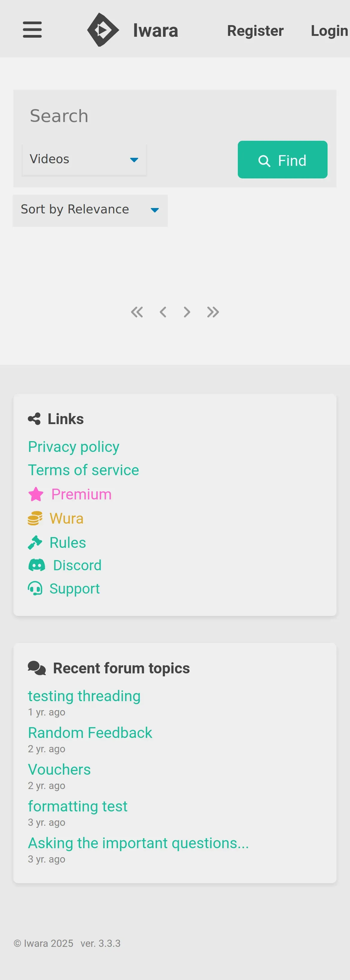Go to the previous results page
The height and width of the screenshot is (980, 350).
tap(163, 312)
